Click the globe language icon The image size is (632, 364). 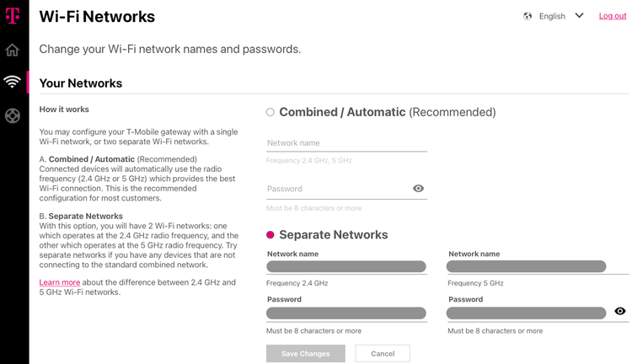pos(528,16)
